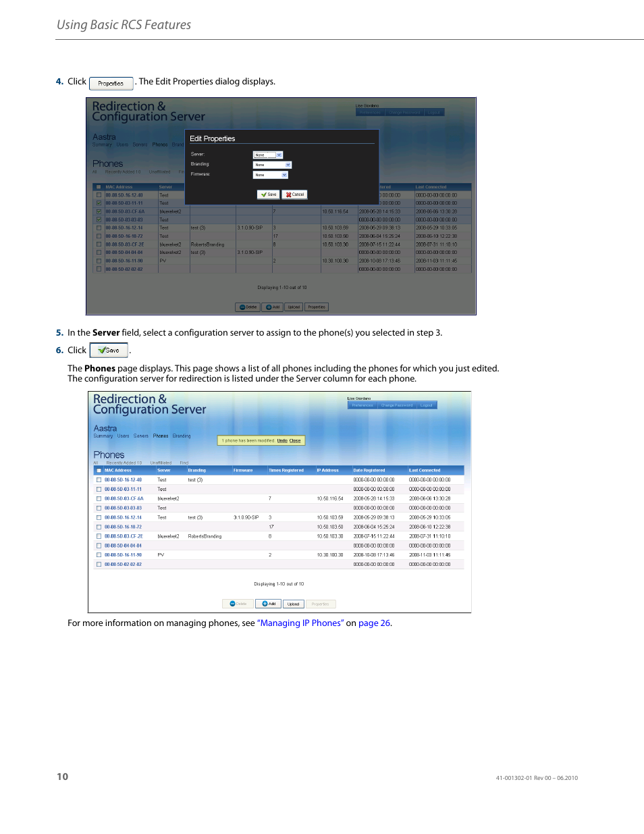Viewport: 644px width, 834px height.
Task: Sort by Server header in lower screenshot
Action: (x=164, y=470)
